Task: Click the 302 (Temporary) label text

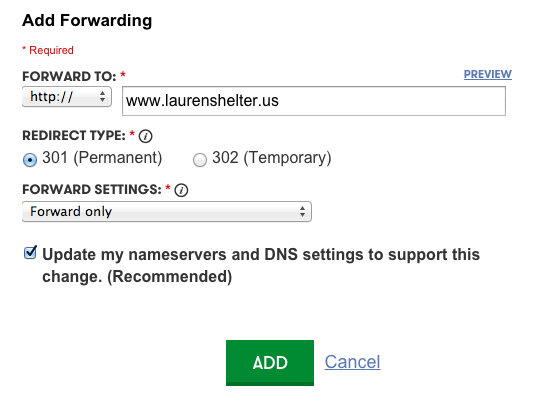Action: pos(272,158)
